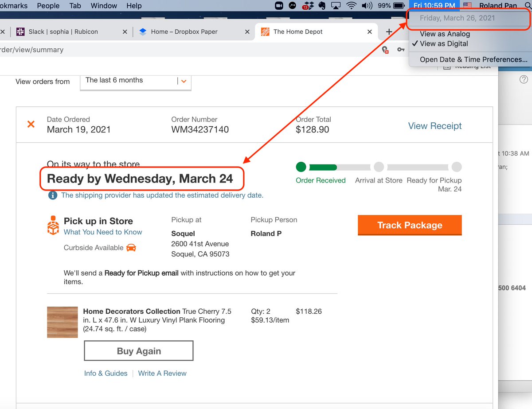Click the round face icon in menu bar
Viewport: 532px width, 409px height.
(293, 6)
